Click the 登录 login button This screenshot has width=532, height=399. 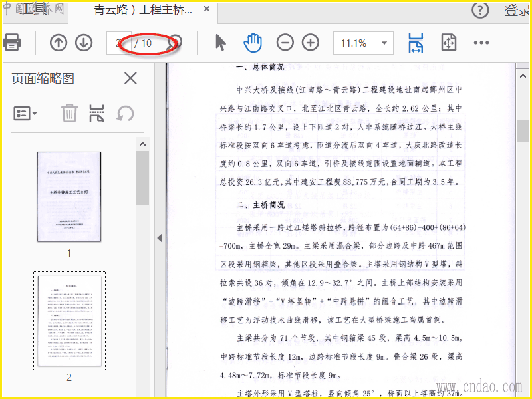pos(517,11)
